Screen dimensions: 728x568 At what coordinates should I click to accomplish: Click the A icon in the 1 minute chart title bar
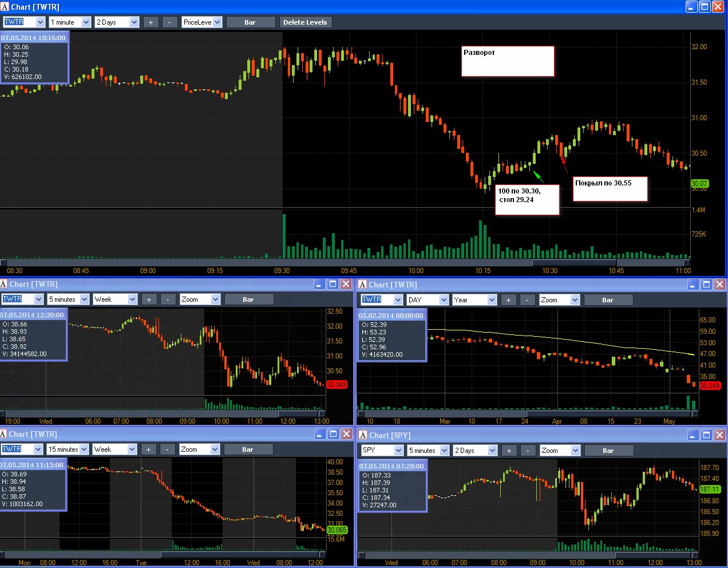point(5,7)
